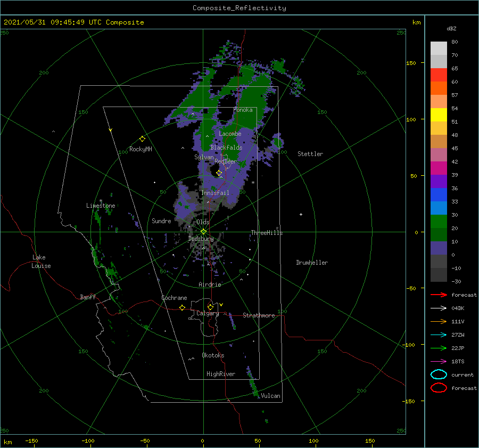Click the Limestone label
The image size is (479, 448).
pyautogui.click(x=101, y=206)
